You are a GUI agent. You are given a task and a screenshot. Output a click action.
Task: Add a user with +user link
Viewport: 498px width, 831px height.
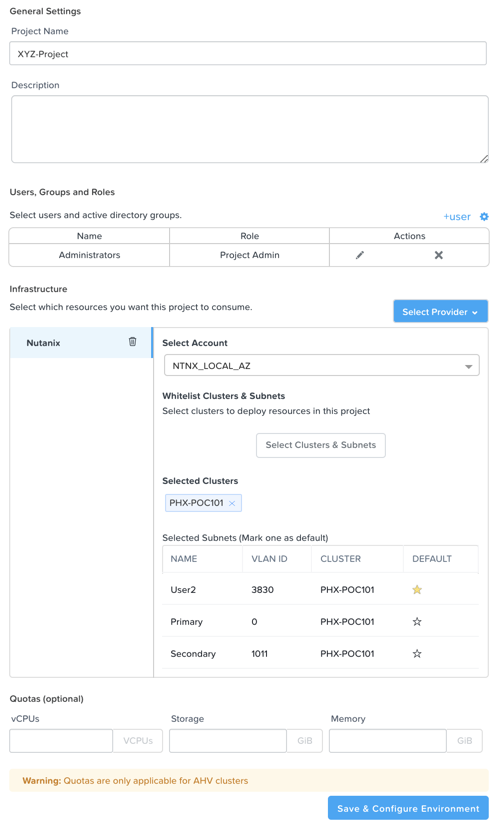(457, 217)
